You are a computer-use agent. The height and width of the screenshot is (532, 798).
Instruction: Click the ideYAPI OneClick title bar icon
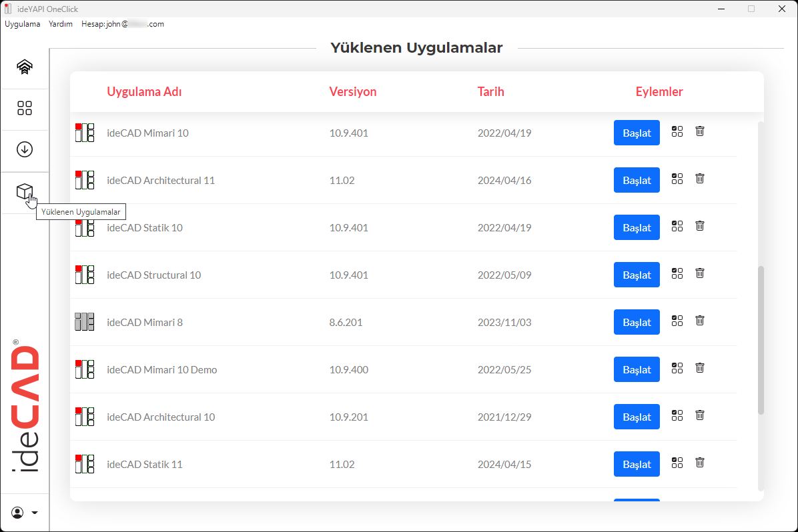coord(7,9)
